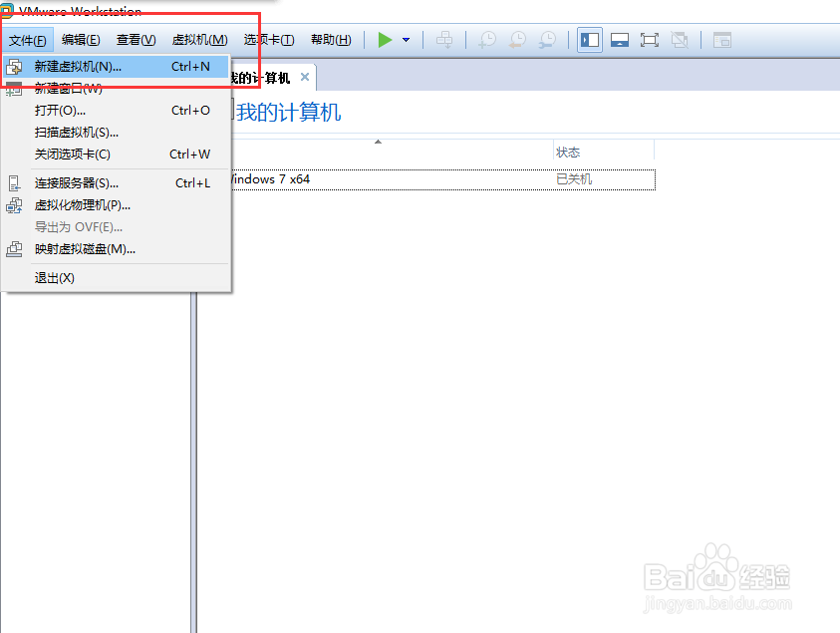Enter full screen mode
840x633 pixels.
[650, 40]
